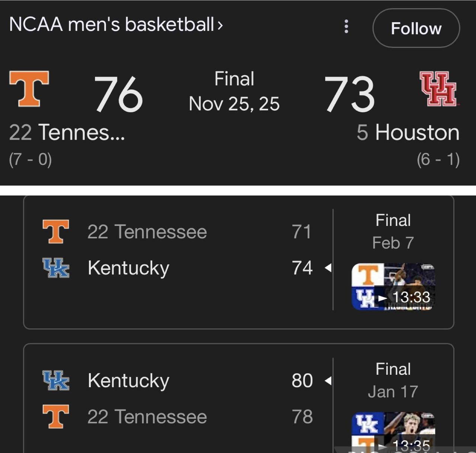Open the three-dot more options menu

(x=346, y=26)
